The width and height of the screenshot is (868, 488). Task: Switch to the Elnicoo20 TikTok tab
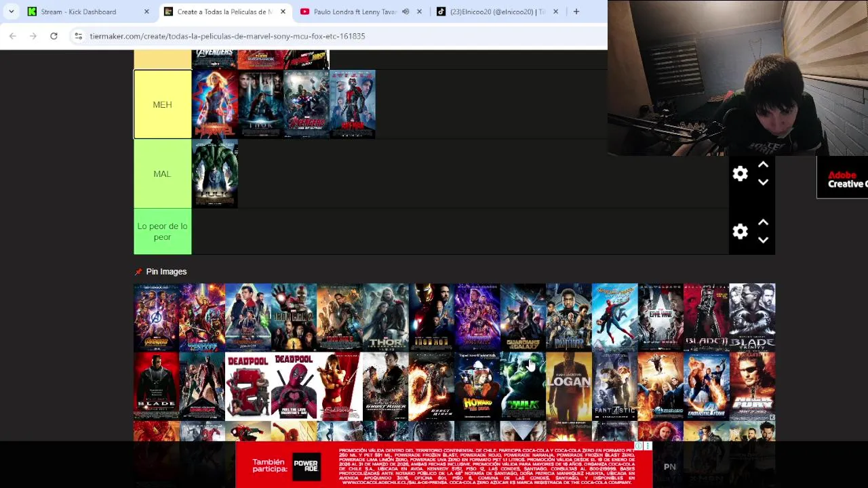(498, 12)
